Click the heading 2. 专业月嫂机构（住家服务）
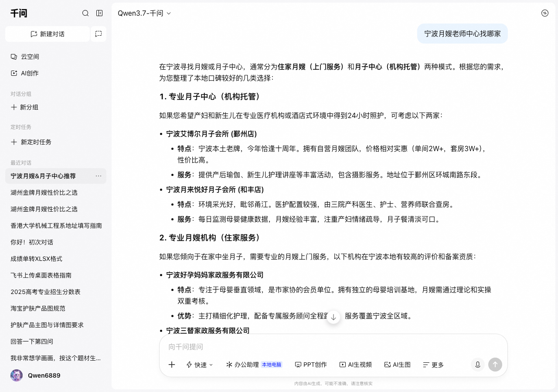The width and height of the screenshot is (558, 392). (211, 237)
